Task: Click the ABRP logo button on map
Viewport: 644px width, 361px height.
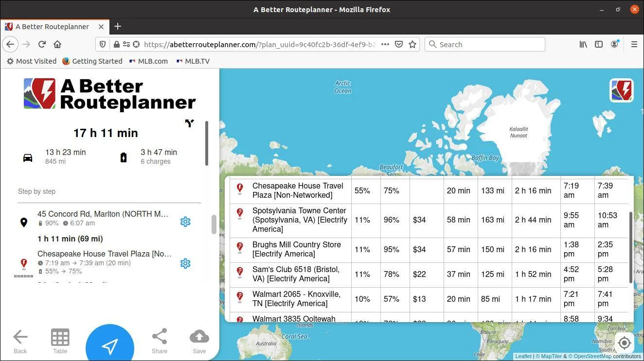Action: click(622, 90)
